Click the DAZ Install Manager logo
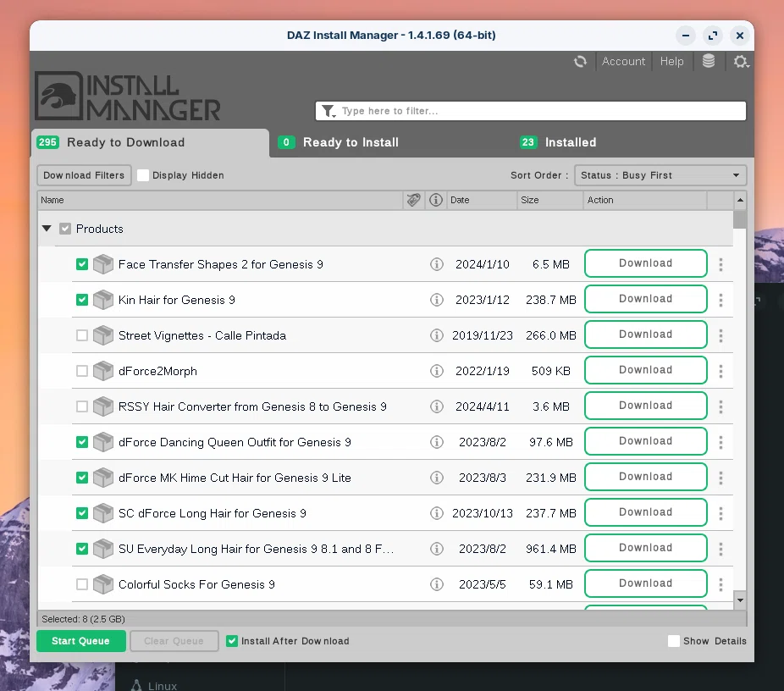Screen dimensions: 784x691 pyautogui.click(x=128, y=96)
